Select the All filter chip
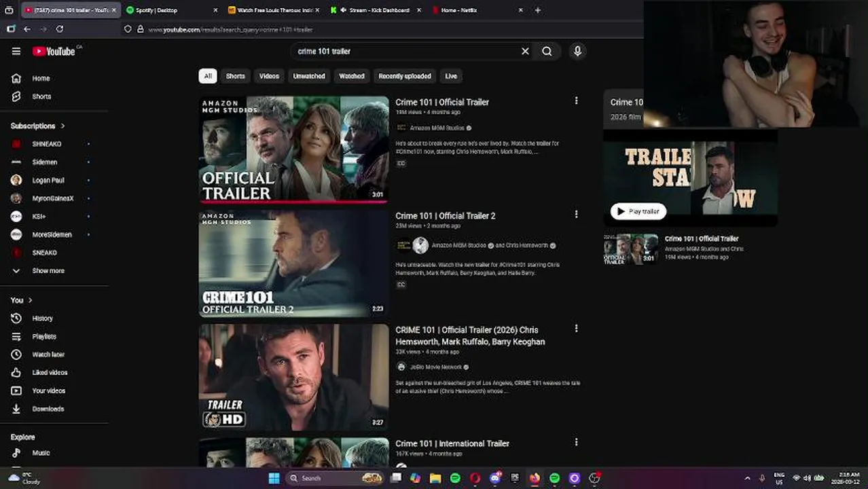 click(208, 76)
